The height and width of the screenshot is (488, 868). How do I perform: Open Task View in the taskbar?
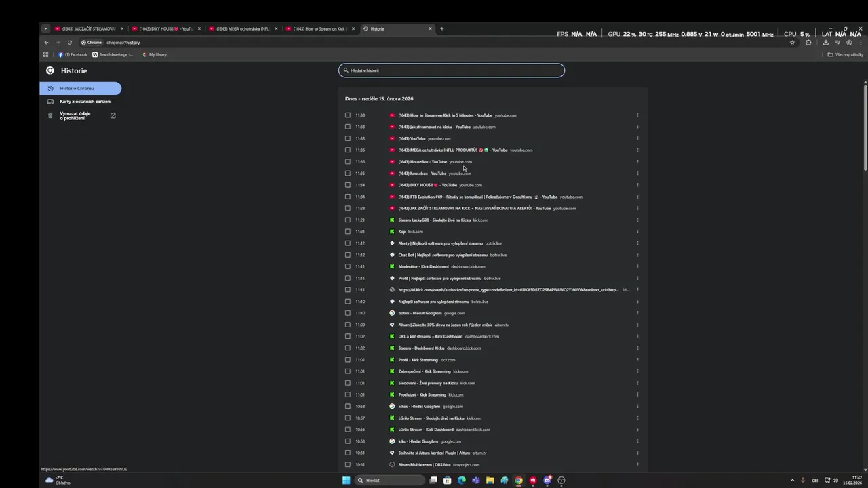coord(433,480)
